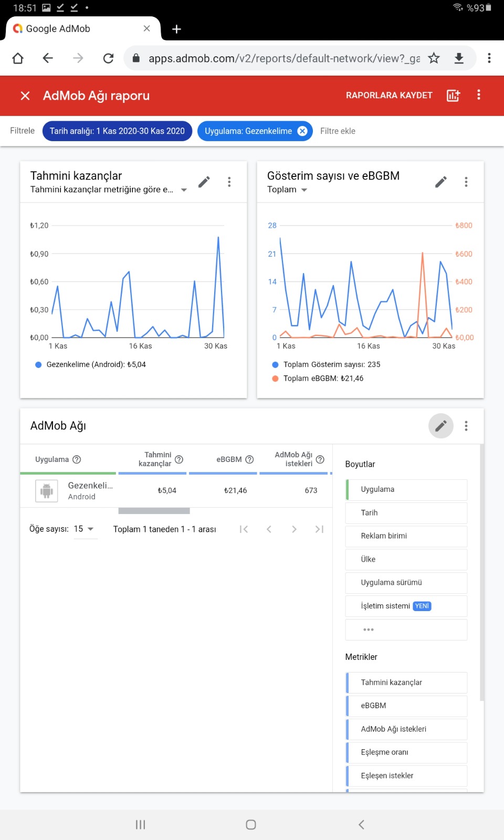Edit the AdMob Ağı table
Viewport: 504px width, 840px height.
pyautogui.click(x=441, y=426)
